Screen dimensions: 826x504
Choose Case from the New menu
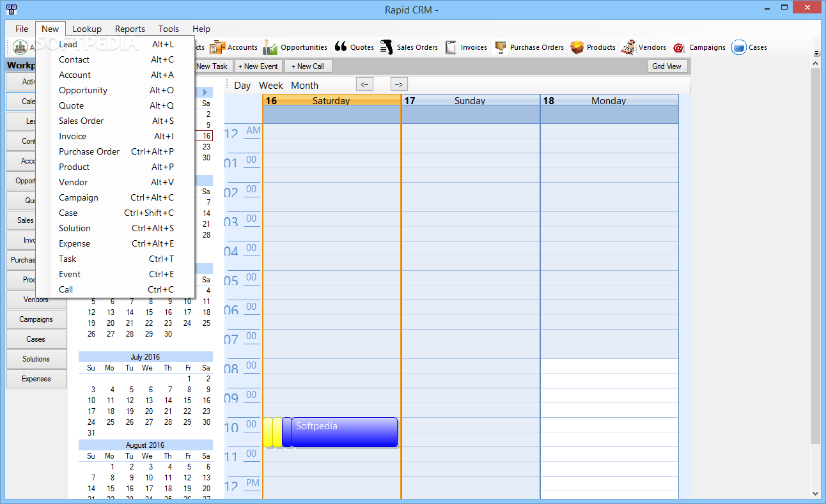coord(116,213)
